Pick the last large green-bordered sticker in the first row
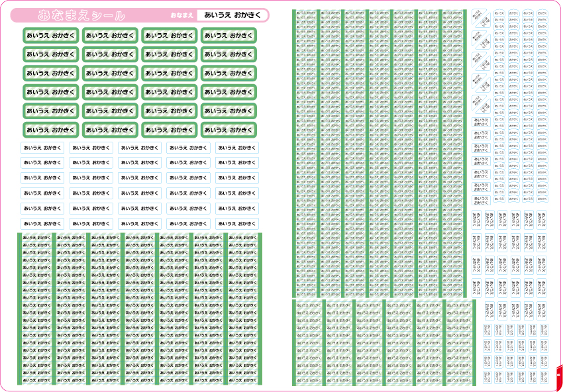 coord(229,35)
